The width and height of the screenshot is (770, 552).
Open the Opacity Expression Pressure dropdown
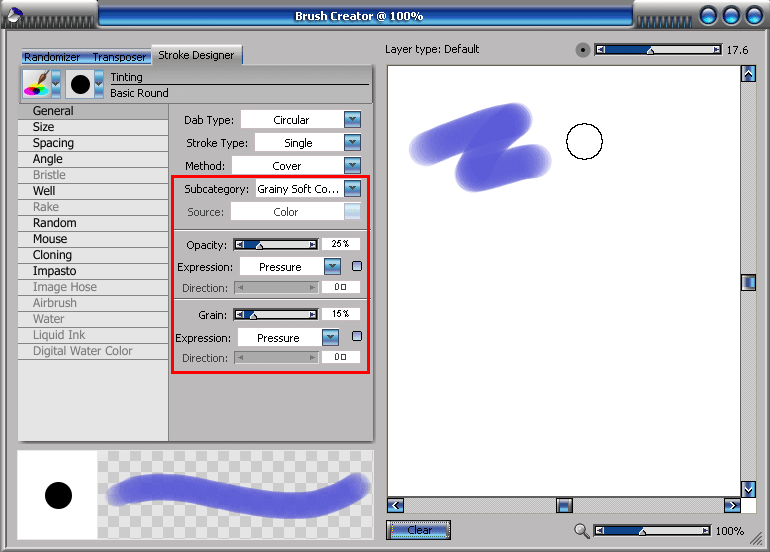(332, 266)
